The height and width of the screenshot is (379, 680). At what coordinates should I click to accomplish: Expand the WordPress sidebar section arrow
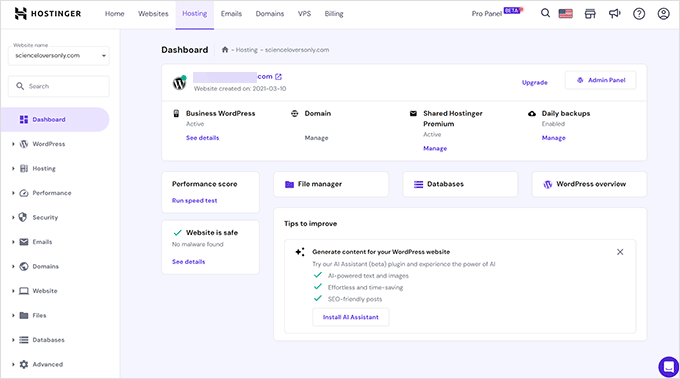(x=13, y=144)
